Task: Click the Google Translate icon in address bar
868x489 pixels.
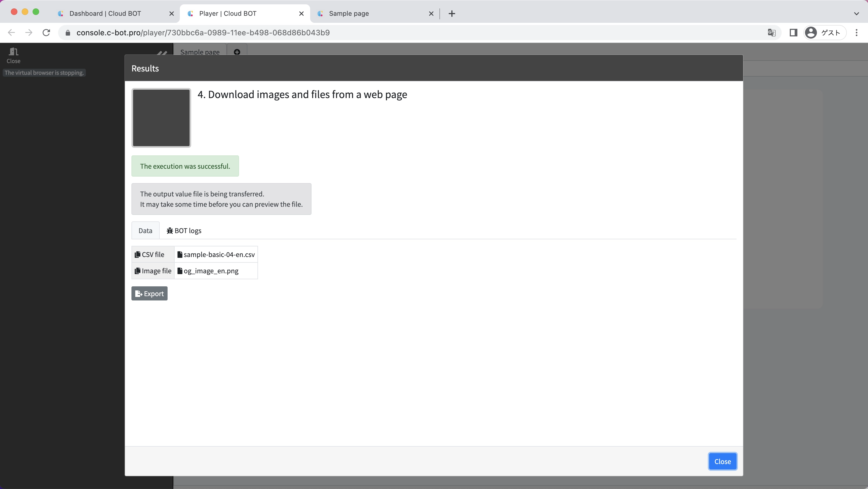Action: coord(771,33)
